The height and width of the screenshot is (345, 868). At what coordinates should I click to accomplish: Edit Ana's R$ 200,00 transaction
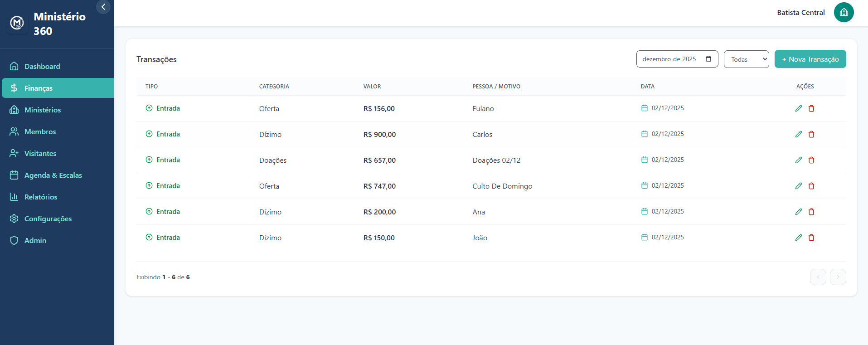click(x=799, y=212)
